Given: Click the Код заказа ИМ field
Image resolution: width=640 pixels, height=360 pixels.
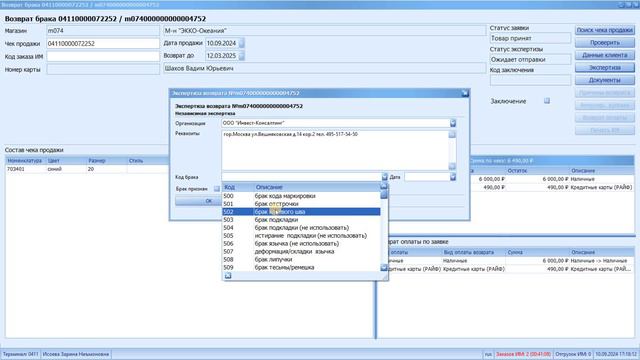Looking at the screenshot, I should (x=103, y=56).
